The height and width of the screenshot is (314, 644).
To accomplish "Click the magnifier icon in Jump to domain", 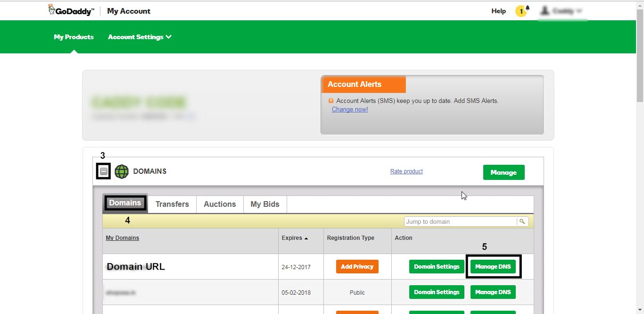I will tap(522, 221).
